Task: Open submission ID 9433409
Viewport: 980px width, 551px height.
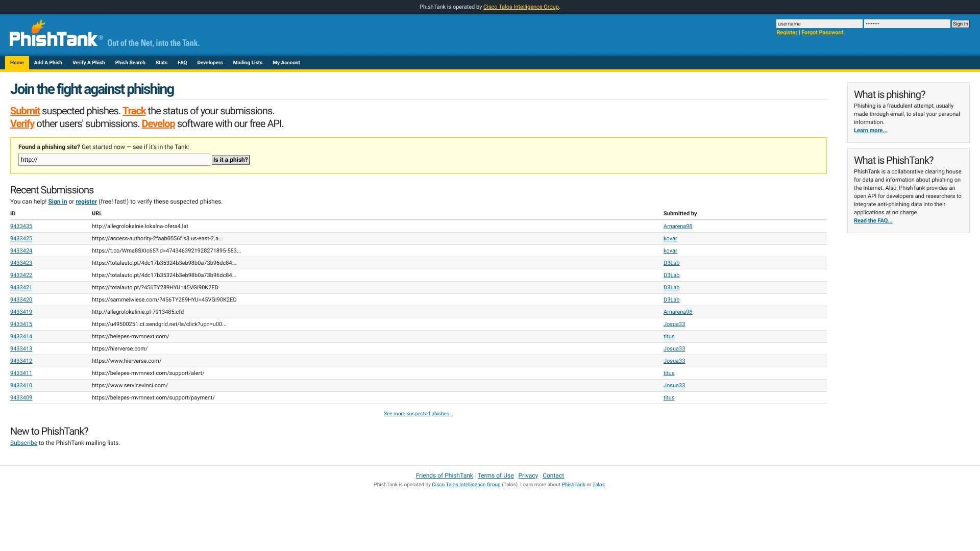Action: click(x=21, y=398)
